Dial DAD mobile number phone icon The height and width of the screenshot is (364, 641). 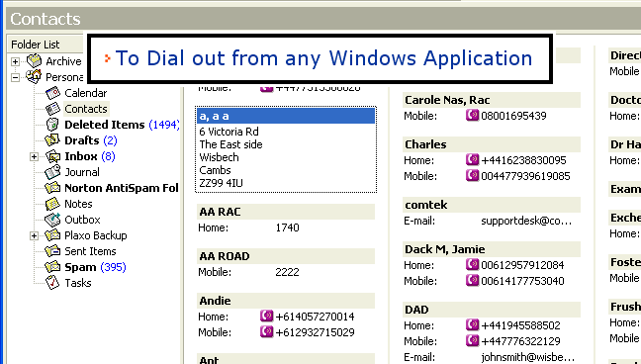click(472, 340)
